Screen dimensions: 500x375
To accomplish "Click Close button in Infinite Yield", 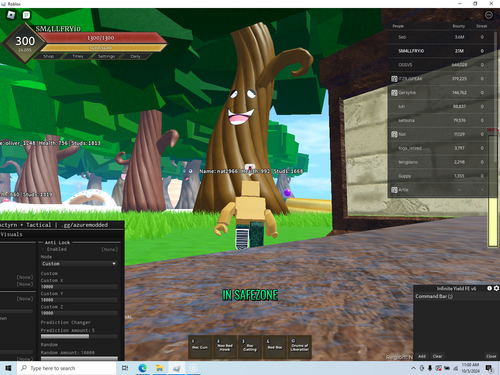I will [x=491, y=356].
